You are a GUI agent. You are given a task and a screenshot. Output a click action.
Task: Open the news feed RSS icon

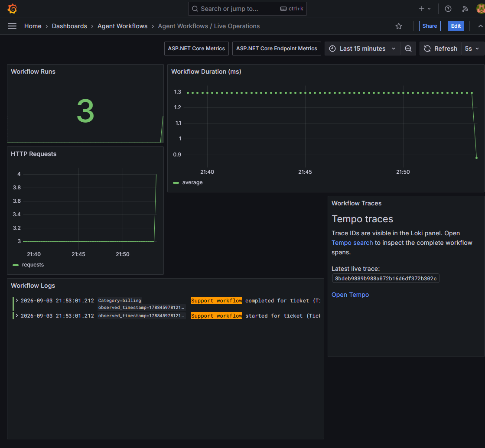[465, 9]
